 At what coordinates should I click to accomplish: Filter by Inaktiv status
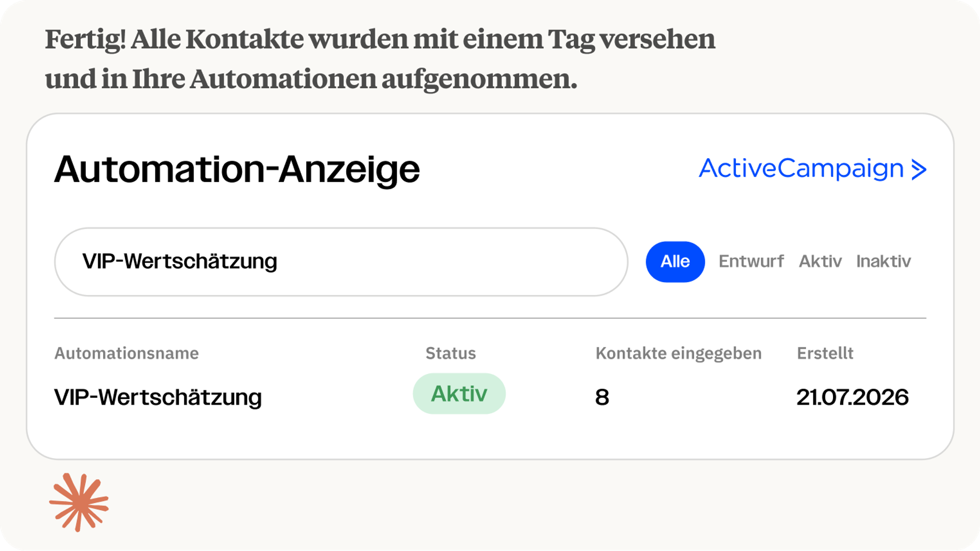884,261
